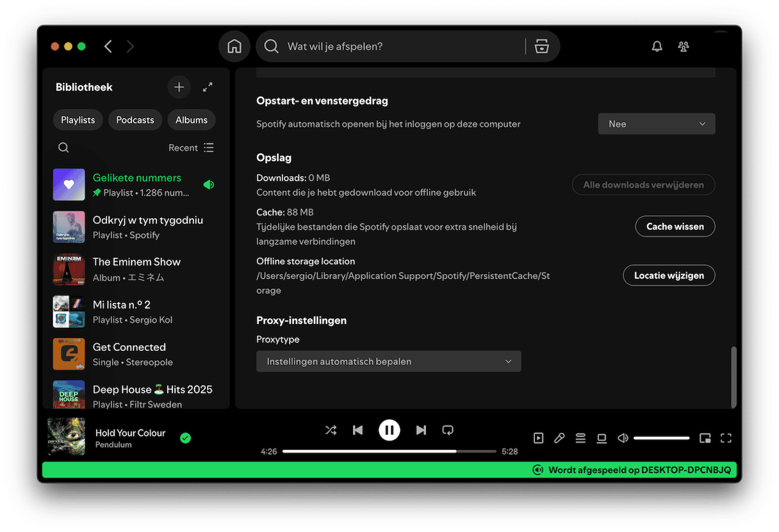
Task: Expand the Bibliotheek panel to full view
Action: click(208, 87)
